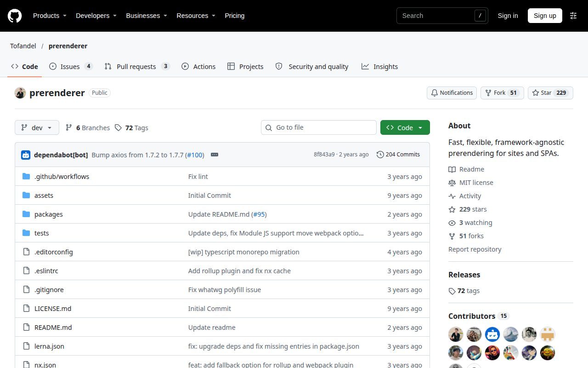Screen dimensions: 588x368
Task: Click the dependabot avatar on latest commit
Action: pyautogui.click(x=26, y=155)
